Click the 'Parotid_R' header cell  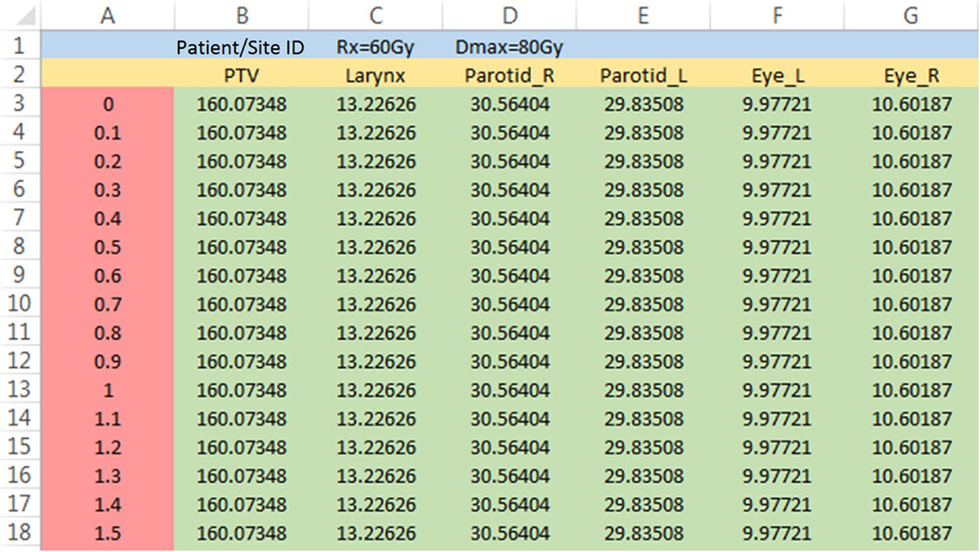(x=510, y=75)
